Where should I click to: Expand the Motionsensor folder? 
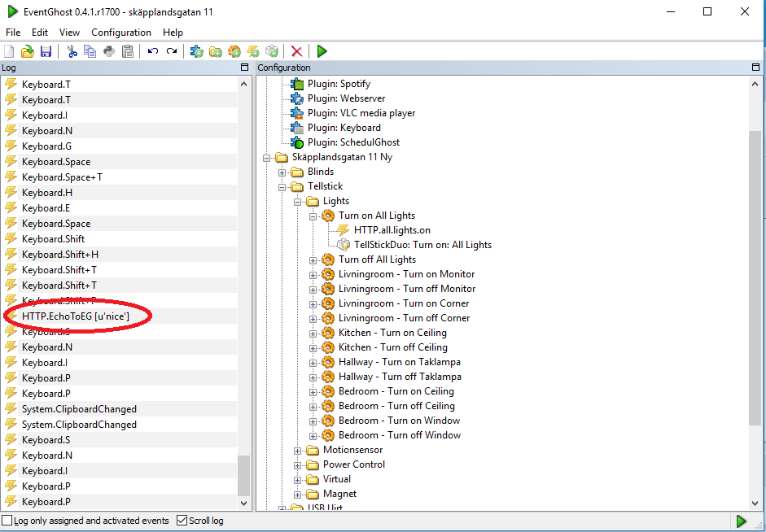297,451
